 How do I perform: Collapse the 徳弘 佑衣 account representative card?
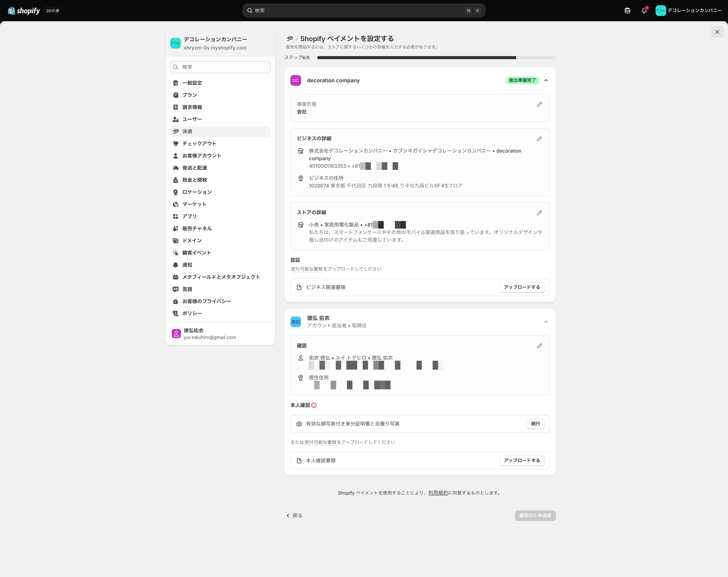click(546, 322)
